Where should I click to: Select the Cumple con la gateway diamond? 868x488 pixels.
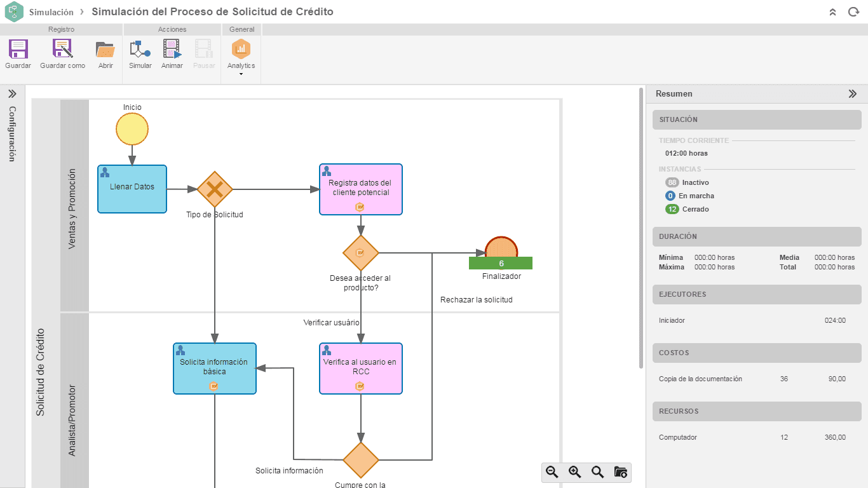coord(361,460)
